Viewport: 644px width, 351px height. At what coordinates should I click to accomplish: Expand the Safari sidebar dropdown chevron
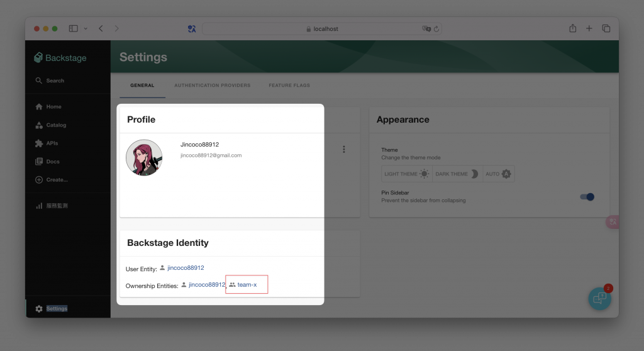coord(86,29)
